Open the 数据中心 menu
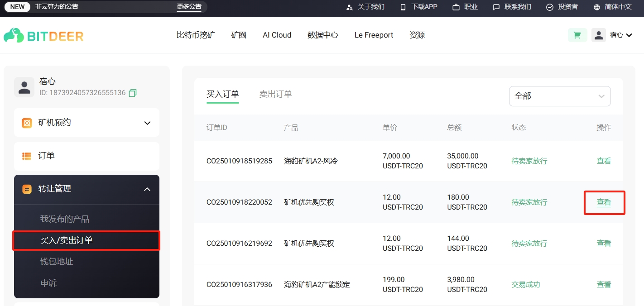 323,35
